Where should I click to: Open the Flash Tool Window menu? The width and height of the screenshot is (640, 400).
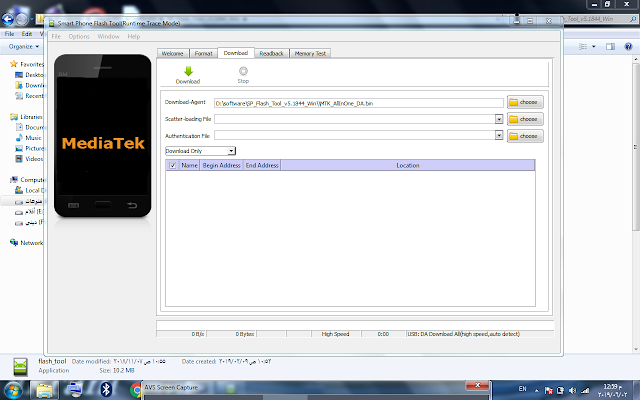108,36
